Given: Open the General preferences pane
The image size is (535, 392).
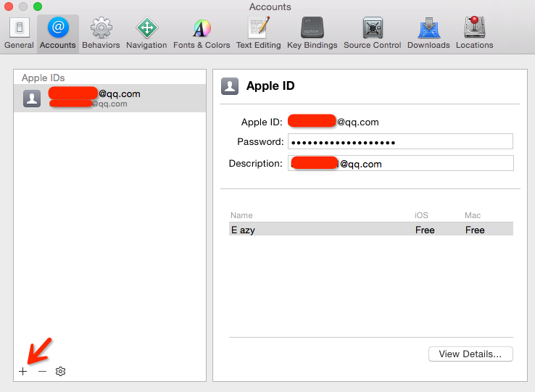Looking at the screenshot, I should click(x=19, y=33).
